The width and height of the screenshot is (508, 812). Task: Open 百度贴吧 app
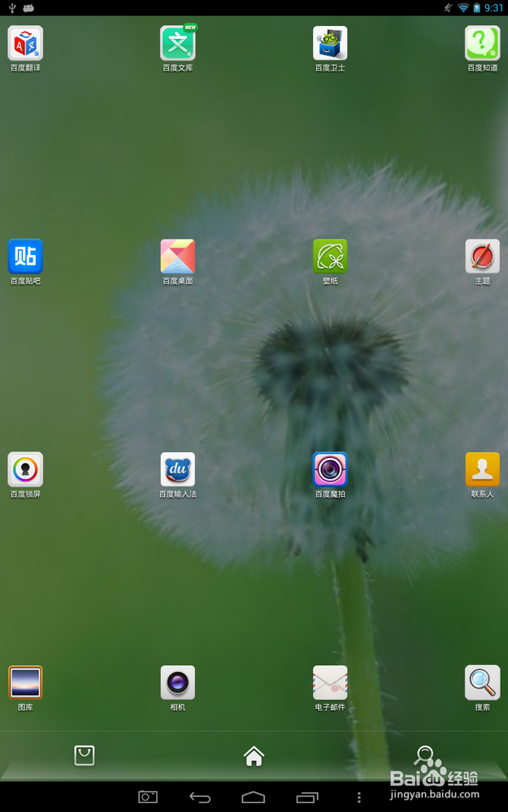pyautogui.click(x=25, y=257)
